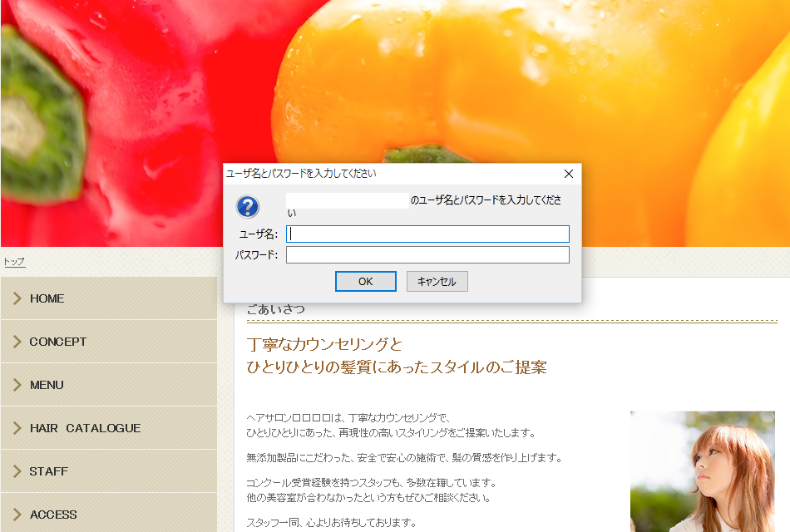
Task: Navigate to the STAFF page
Action: coord(47,471)
